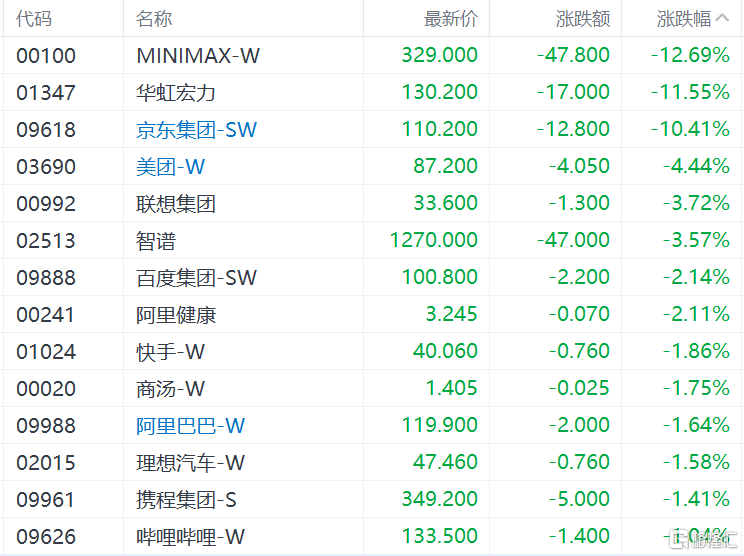This screenshot has height=556, width=744.
Task: Click 快手-W stock name
Action: click(170, 352)
